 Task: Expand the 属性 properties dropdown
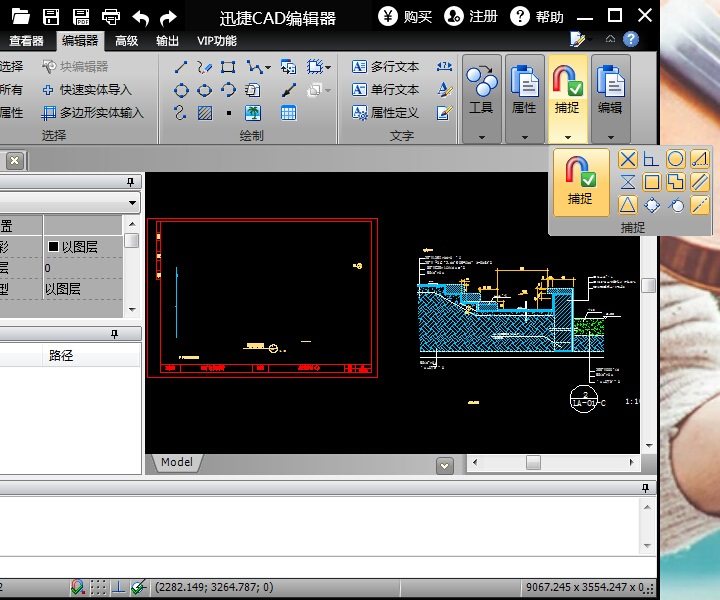pyautogui.click(x=524, y=136)
